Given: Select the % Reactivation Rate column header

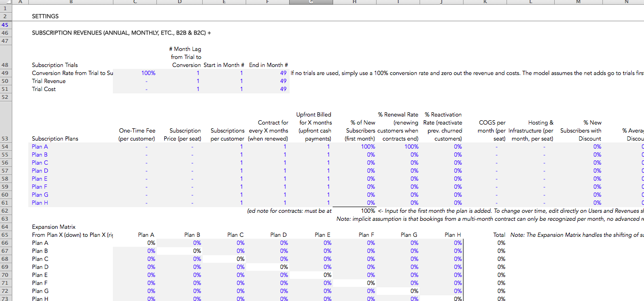Looking at the screenshot, I should [443, 126].
